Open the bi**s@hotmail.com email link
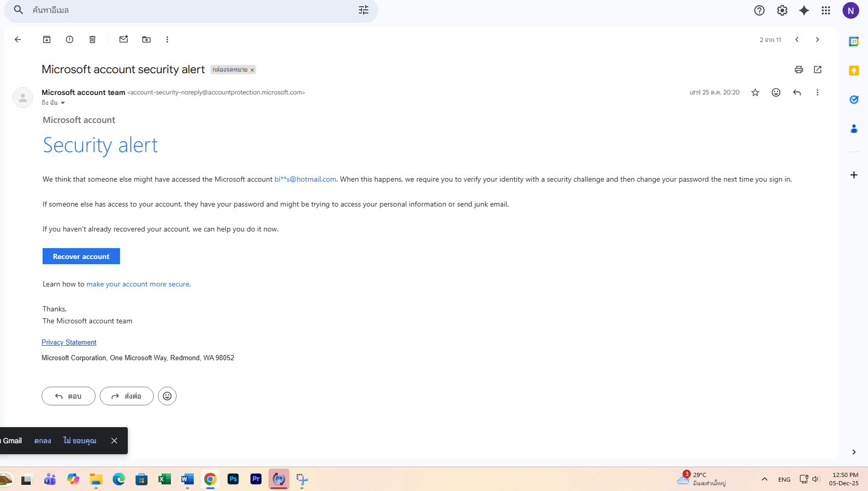 [x=305, y=179]
